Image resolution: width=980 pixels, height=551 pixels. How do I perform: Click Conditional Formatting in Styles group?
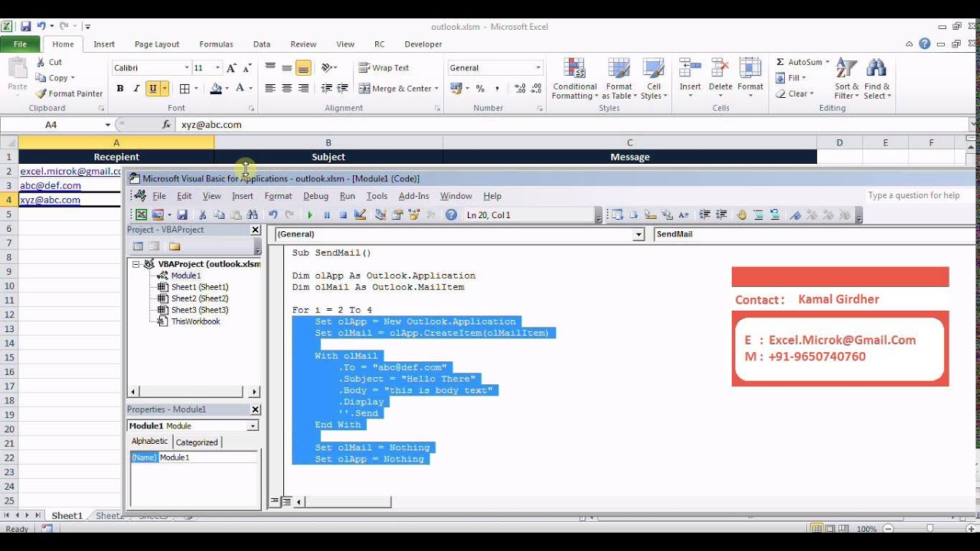tap(575, 79)
